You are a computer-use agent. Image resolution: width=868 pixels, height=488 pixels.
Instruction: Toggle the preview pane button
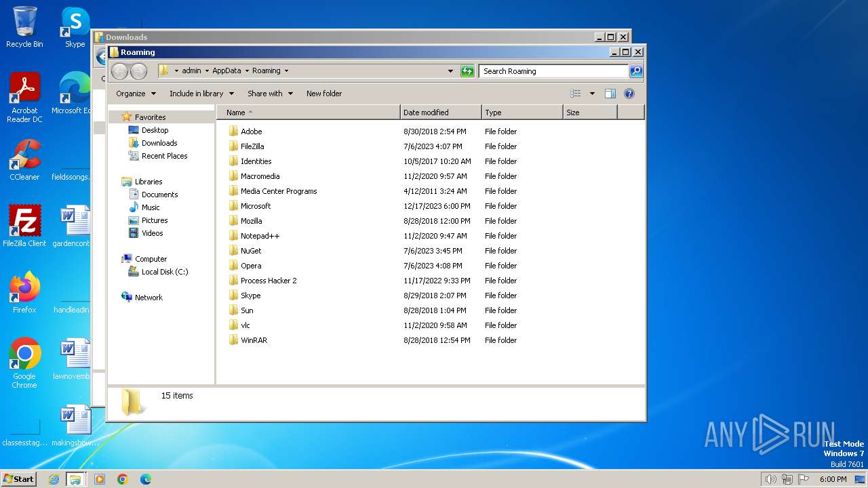(x=610, y=94)
